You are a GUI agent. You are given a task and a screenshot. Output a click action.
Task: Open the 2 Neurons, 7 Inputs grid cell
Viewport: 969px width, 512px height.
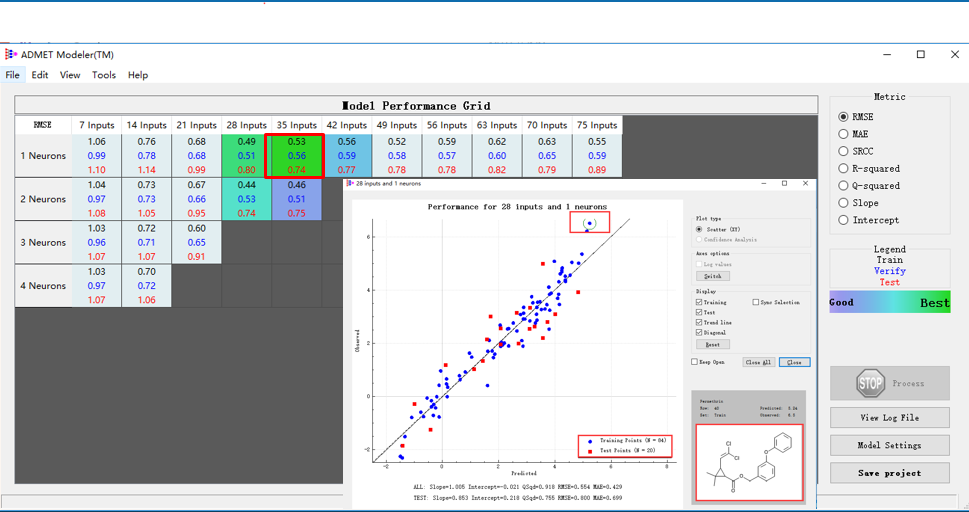pyautogui.click(x=96, y=199)
